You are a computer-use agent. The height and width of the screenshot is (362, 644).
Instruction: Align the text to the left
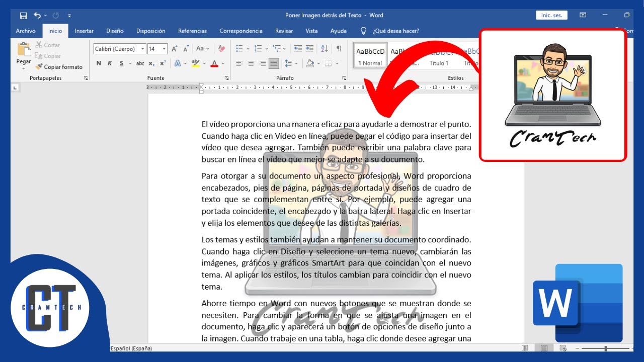click(x=239, y=63)
